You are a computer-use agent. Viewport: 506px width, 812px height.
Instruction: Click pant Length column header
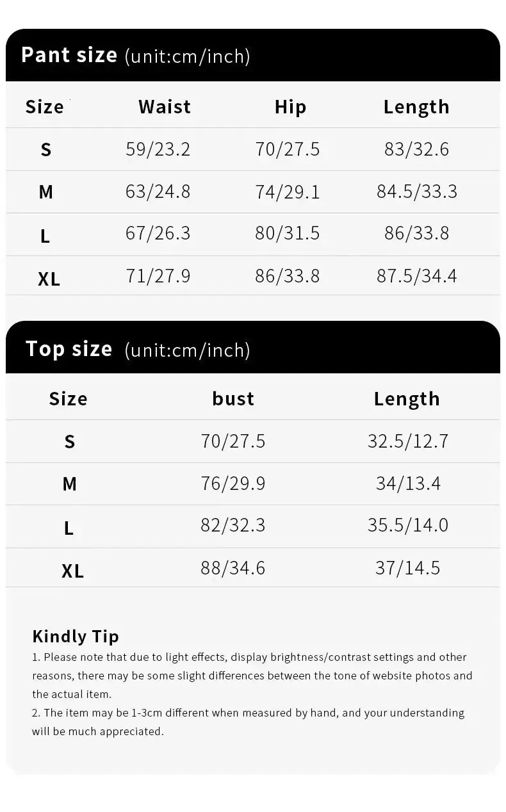click(416, 107)
